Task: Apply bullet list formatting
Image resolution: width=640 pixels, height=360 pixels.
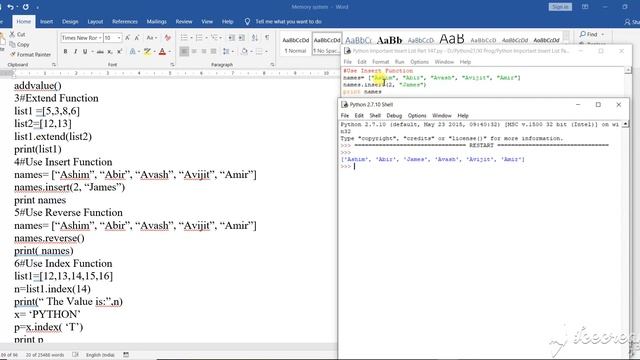Action: 184,38
